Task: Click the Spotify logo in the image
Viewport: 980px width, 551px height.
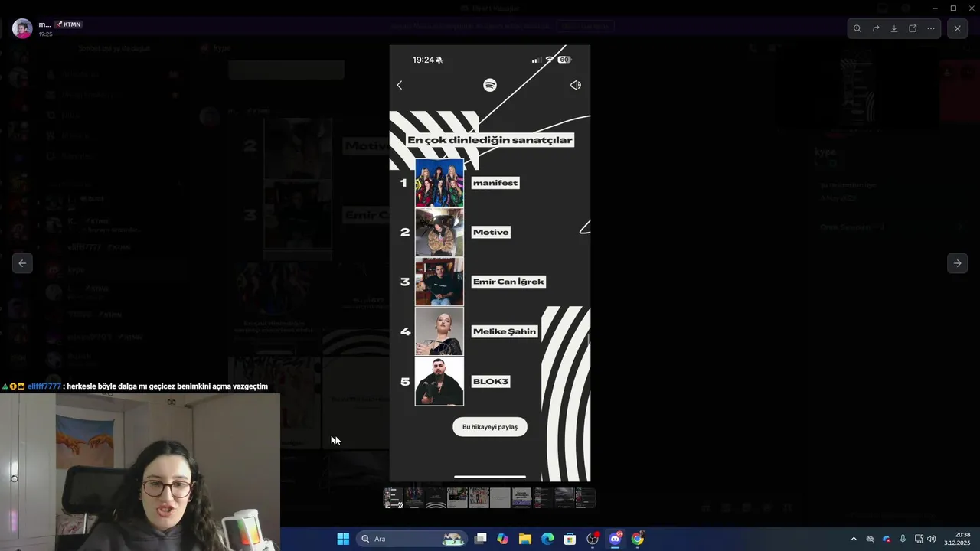Action: tap(490, 85)
